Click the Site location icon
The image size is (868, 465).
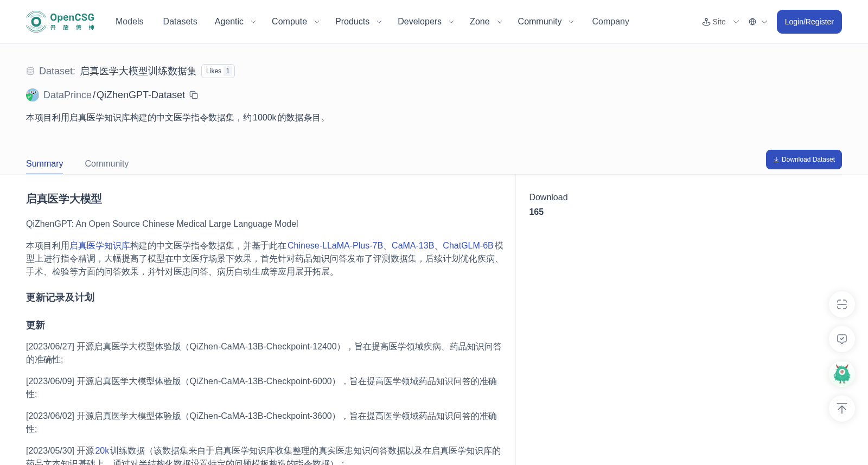[706, 22]
